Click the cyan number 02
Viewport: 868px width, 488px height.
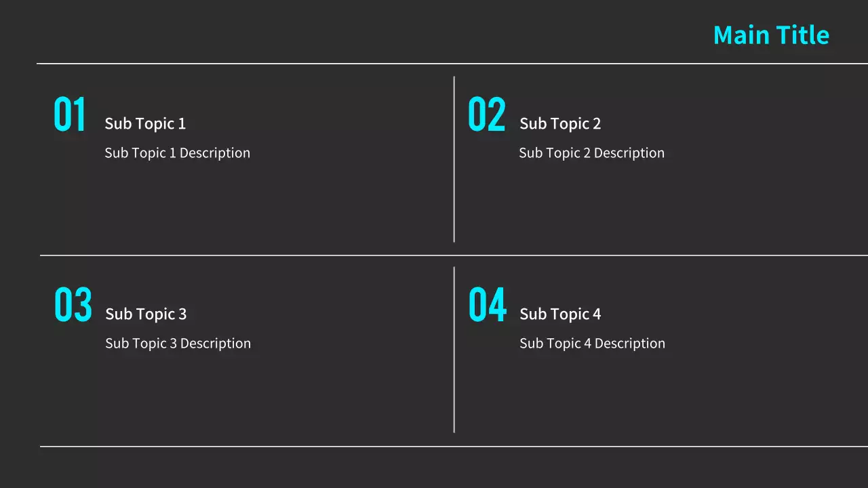487,115
